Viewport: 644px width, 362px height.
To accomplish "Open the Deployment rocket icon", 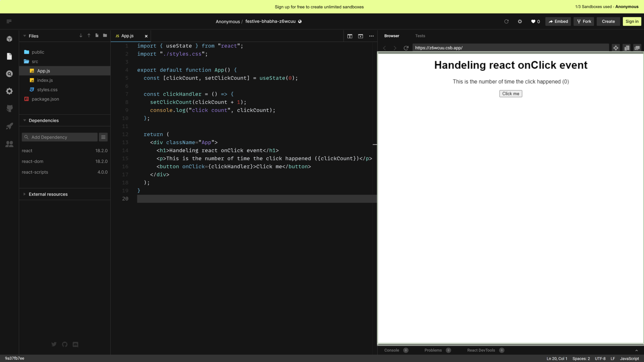I will coord(9,126).
